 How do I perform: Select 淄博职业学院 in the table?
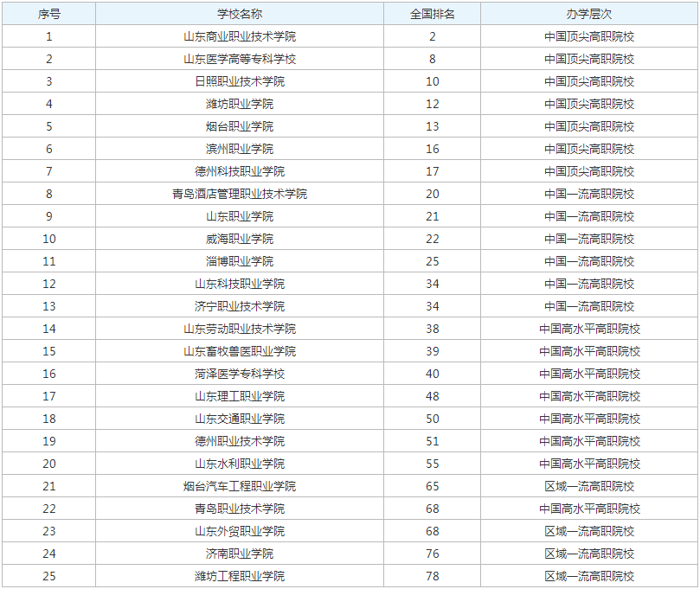point(240,261)
